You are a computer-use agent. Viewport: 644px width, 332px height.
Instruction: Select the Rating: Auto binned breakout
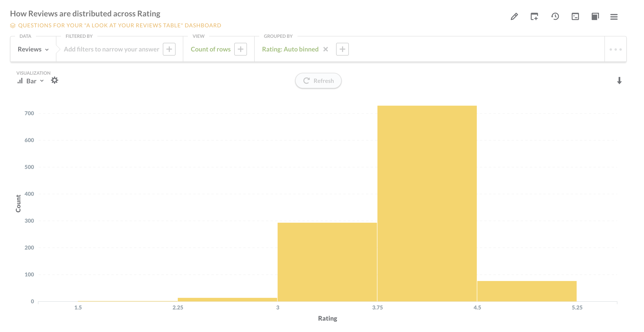coord(290,49)
